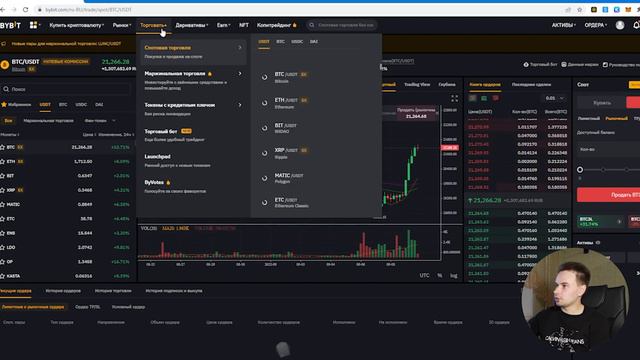640x360 pixels.
Task: Click the Buy side button in Spot panel
Action: pyautogui.click(x=602, y=103)
